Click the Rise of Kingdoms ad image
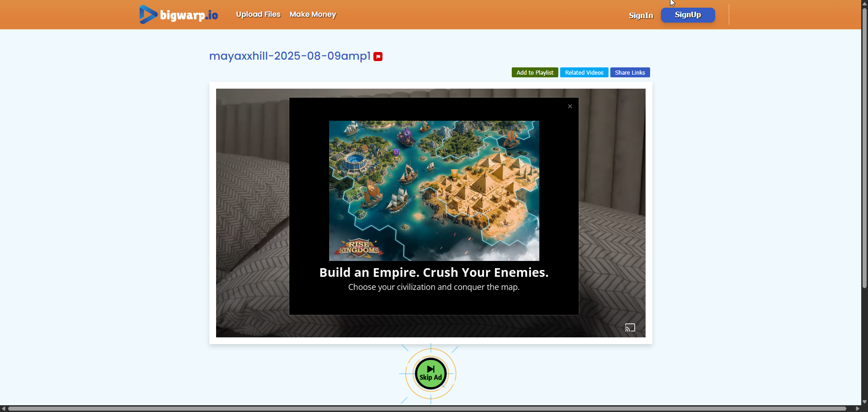 [x=434, y=190]
